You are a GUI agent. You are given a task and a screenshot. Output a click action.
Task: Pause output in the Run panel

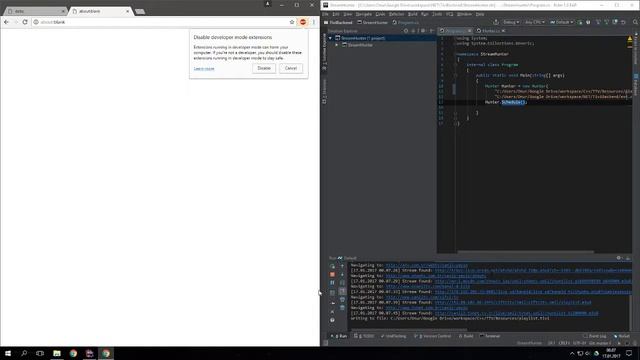tap(332, 282)
